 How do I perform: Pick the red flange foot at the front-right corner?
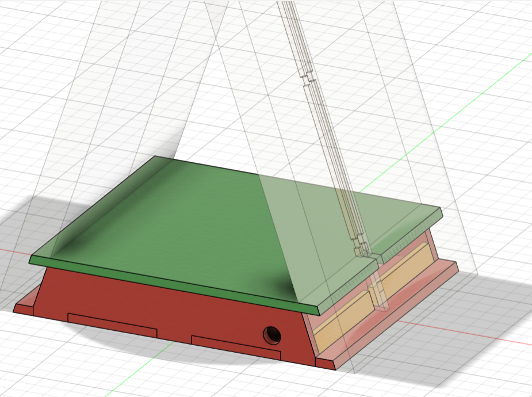point(326,364)
